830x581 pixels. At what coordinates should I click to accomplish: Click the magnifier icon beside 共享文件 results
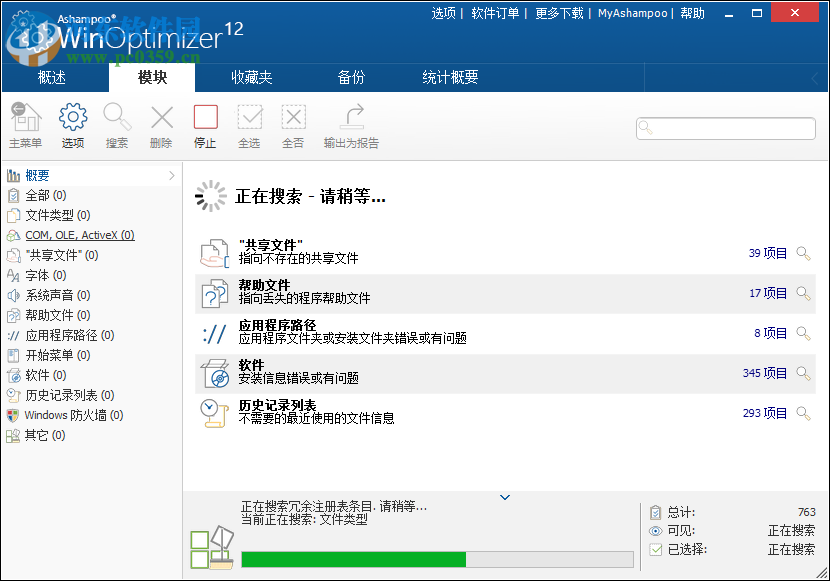[802, 254]
